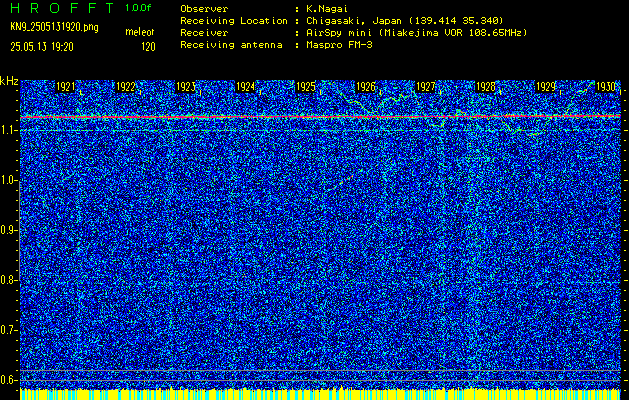
Task: Click the HROFFT title text
Action: [62, 8]
